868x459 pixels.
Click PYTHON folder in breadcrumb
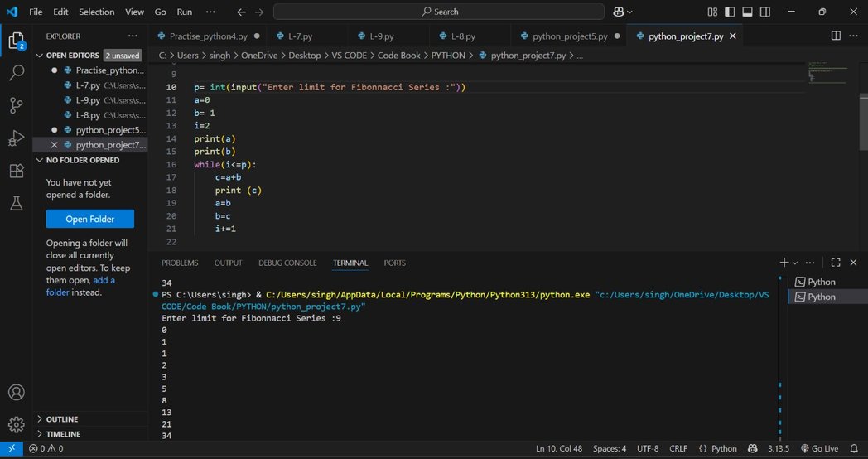pyautogui.click(x=448, y=56)
